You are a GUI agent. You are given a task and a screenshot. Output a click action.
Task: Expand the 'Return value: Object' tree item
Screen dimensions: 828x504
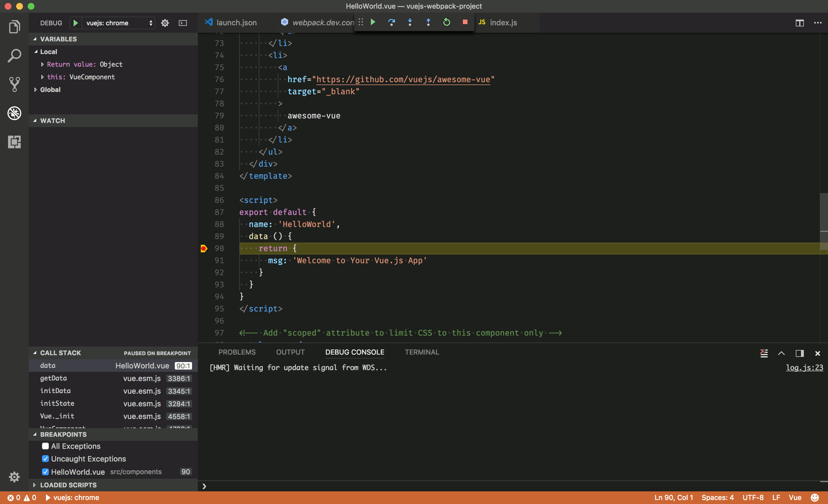(x=43, y=64)
